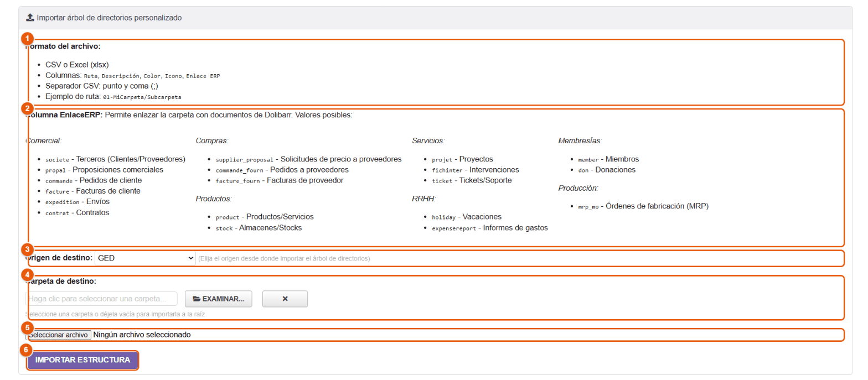Click the 'Ningún archivo seleccionado' file label
This screenshot has height=380, width=868.
[x=142, y=335]
